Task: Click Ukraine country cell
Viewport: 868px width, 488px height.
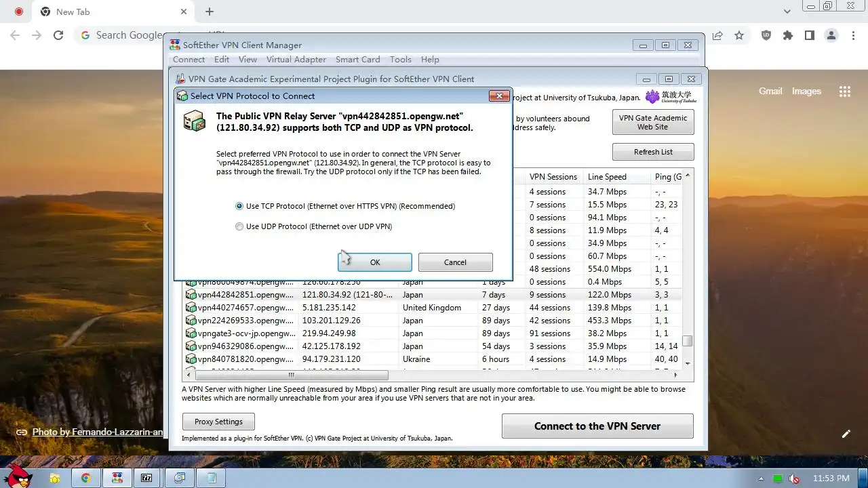Action: (x=416, y=359)
